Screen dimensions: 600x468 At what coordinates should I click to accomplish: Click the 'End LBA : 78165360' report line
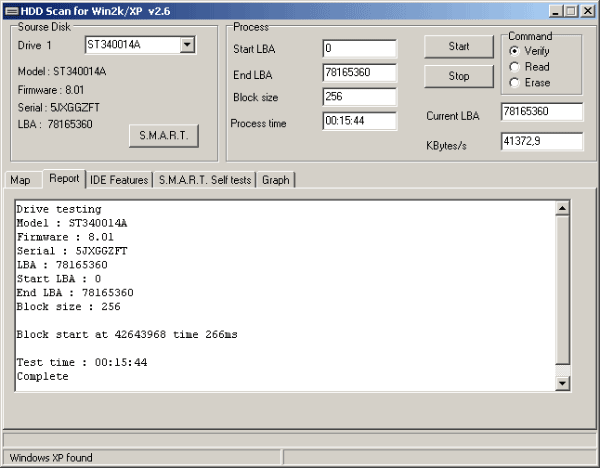[75, 293]
